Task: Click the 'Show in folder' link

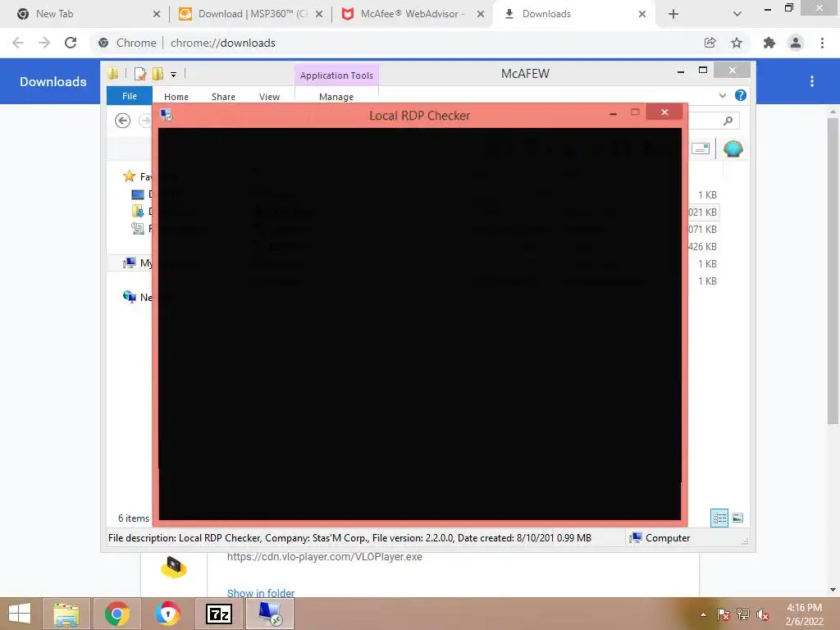Action: click(260, 593)
